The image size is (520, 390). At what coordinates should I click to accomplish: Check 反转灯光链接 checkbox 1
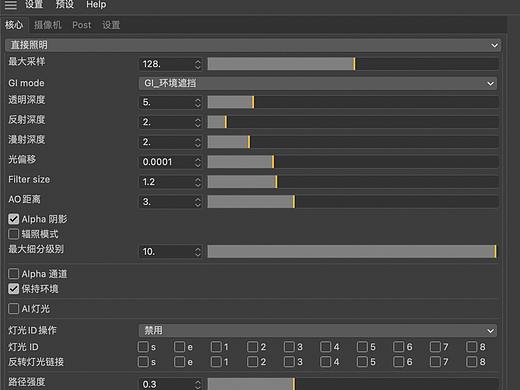(x=216, y=362)
